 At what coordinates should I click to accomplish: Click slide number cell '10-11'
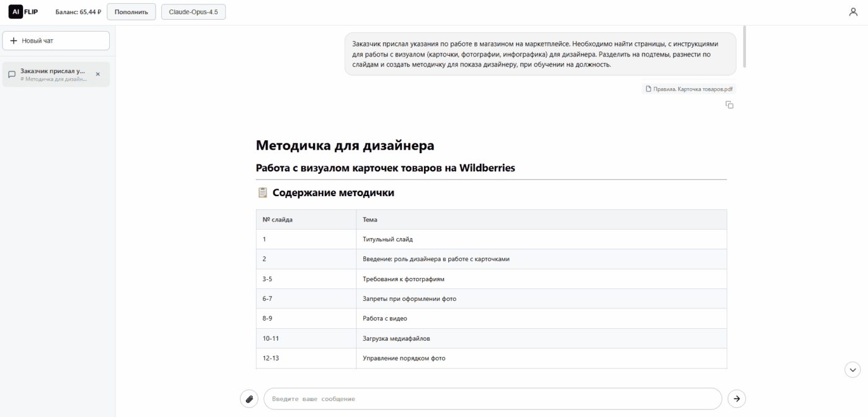tap(306, 339)
